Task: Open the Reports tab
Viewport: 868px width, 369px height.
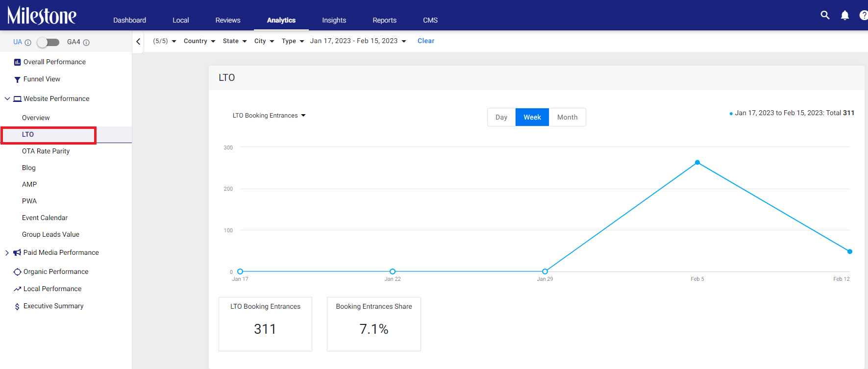Action: [x=384, y=20]
